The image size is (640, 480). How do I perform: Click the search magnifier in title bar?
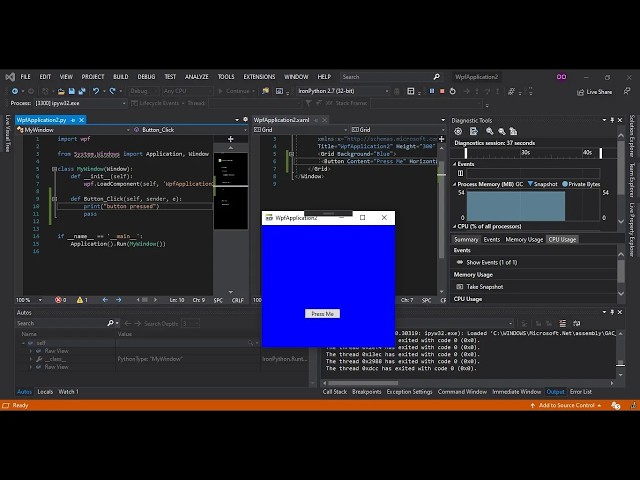click(436, 77)
